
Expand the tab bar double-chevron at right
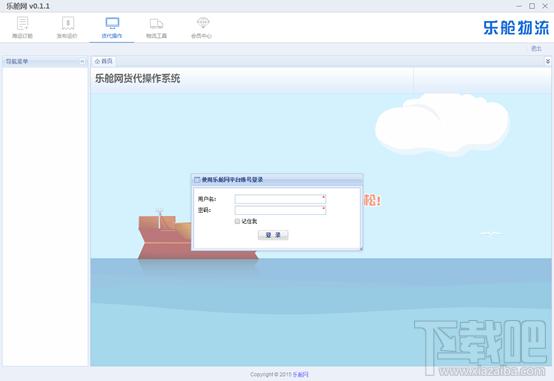(548, 61)
